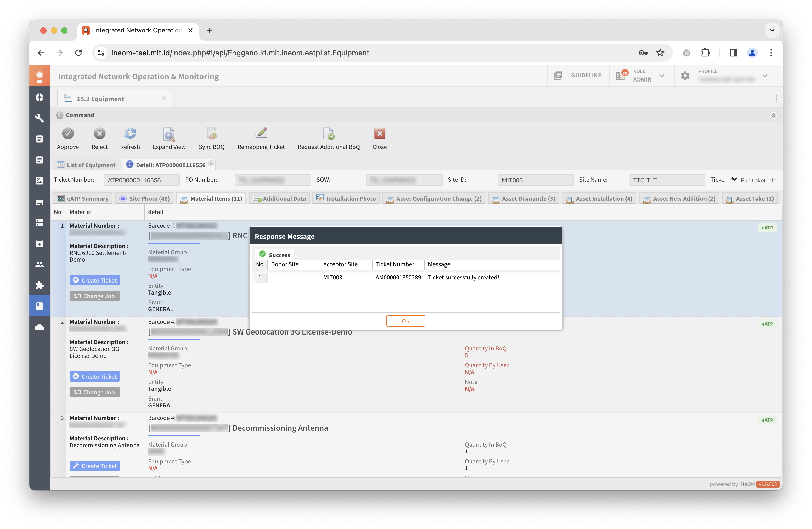Viewport: 812px width, 529px height.
Task: Toggle Full ticket info expander
Action: click(754, 180)
